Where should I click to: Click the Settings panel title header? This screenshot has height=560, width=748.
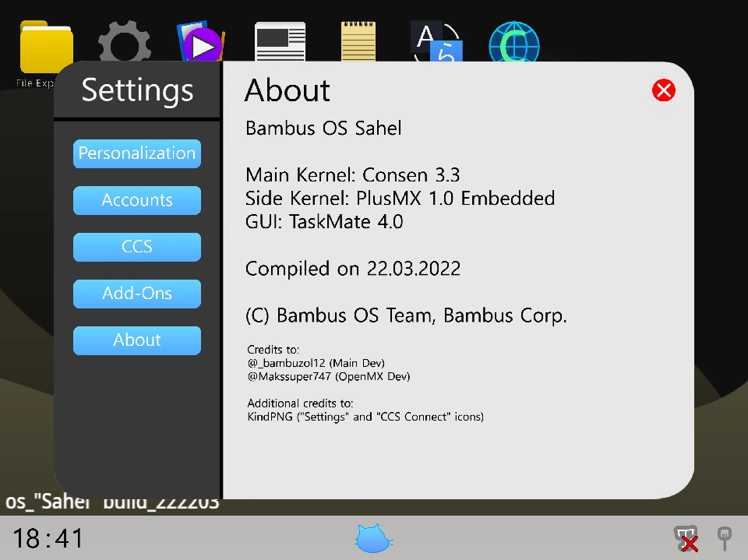tap(136, 90)
